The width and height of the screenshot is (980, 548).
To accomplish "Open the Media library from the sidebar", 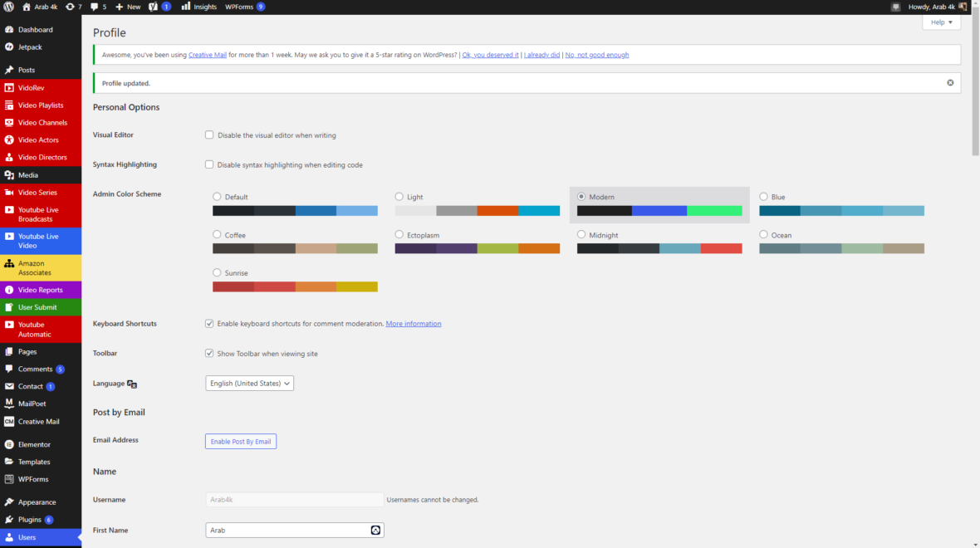I will click(x=28, y=174).
